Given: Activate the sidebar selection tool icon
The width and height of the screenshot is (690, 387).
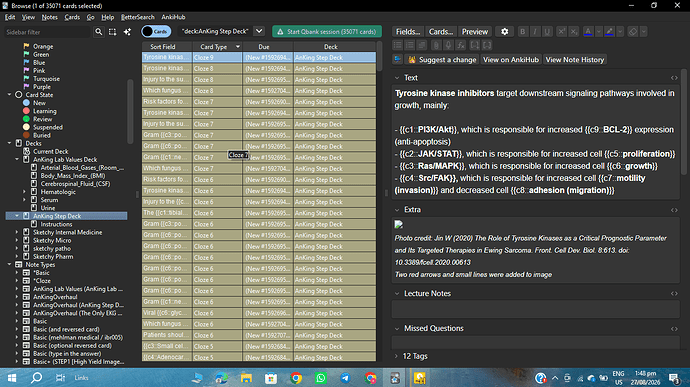Looking at the screenshot, I should pyautogui.click(x=113, y=32).
